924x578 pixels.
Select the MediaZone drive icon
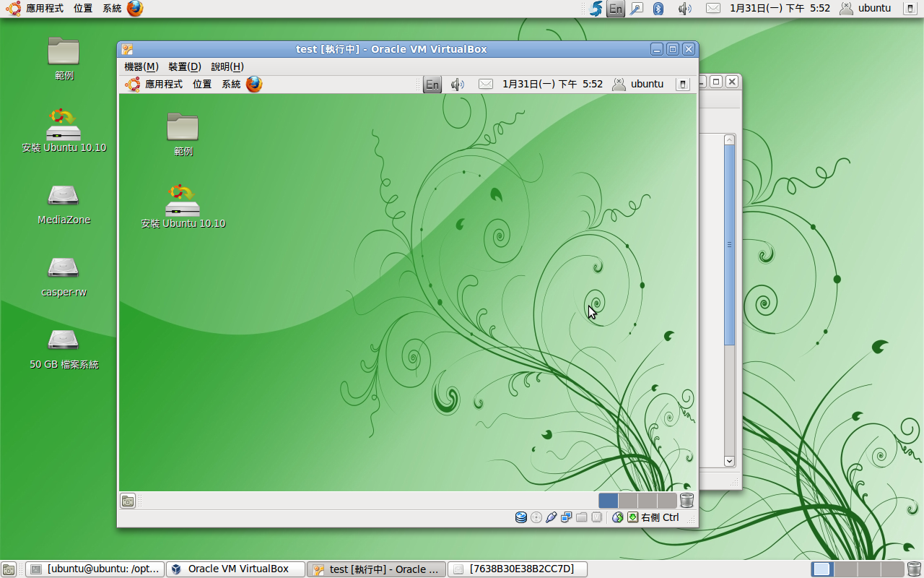[64, 204]
